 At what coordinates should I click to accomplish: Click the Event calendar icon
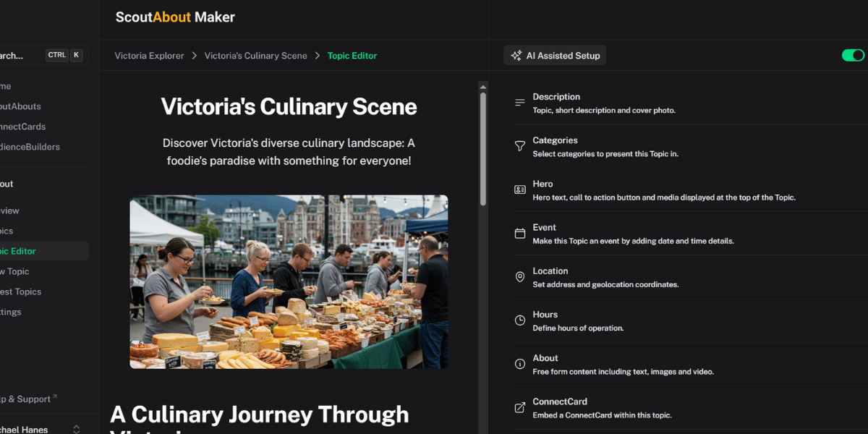pos(519,233)
